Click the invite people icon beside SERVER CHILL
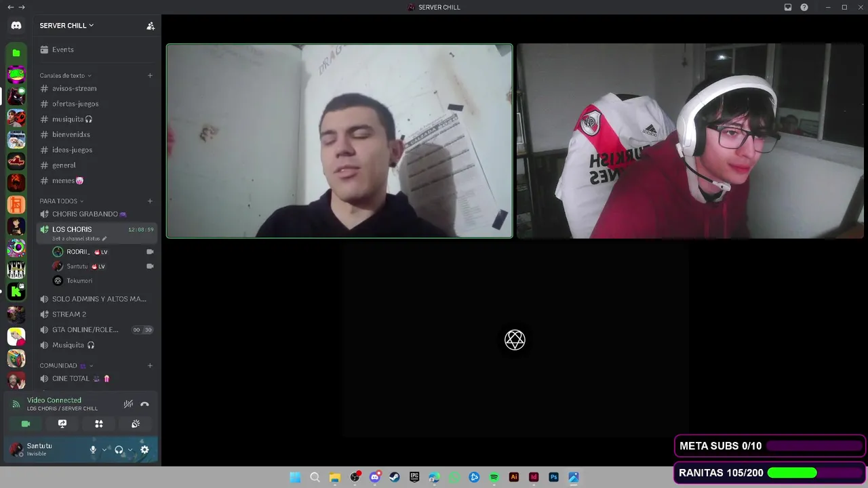Image resolution: width=868 pixels, height=488 pixels. click(151, 26)
